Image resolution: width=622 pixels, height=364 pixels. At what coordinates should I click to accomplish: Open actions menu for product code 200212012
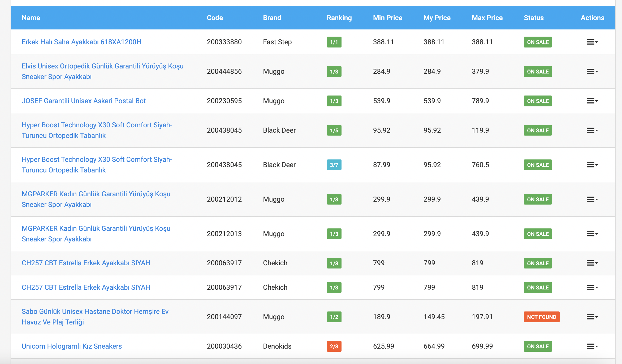592,199
